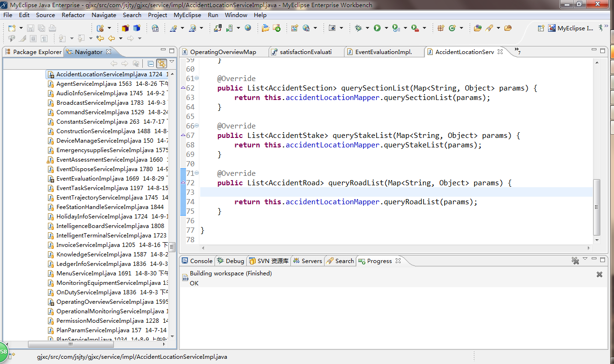Remove finished operations in Progress view
Viewport: 614px width, 364px height.
click(575, 261)
